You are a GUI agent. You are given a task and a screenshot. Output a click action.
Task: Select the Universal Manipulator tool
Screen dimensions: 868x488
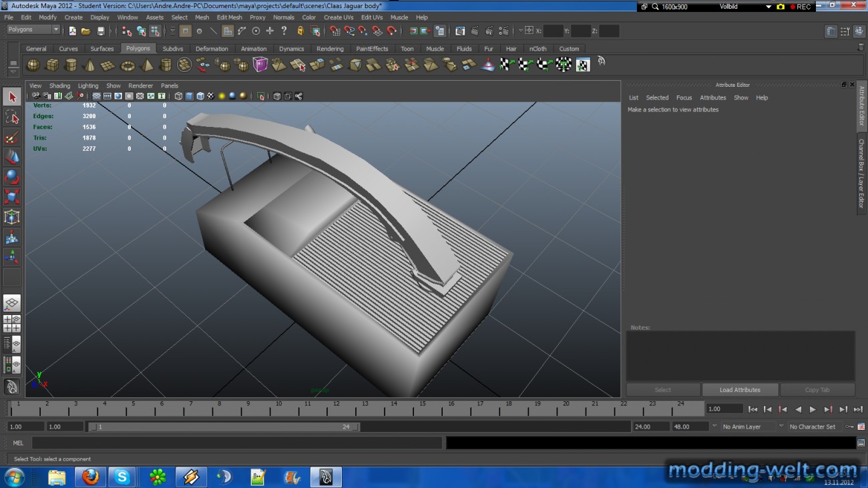[12, 218]
